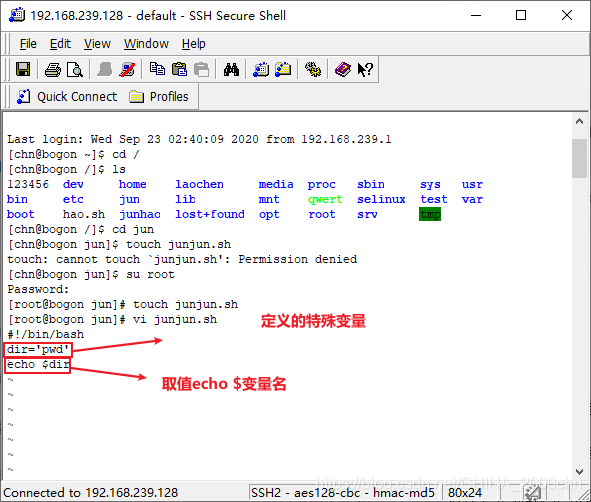Viewport: 591px width, 502px height.
Task: Click the Copy toolbar icon
Action: [157, 69]
